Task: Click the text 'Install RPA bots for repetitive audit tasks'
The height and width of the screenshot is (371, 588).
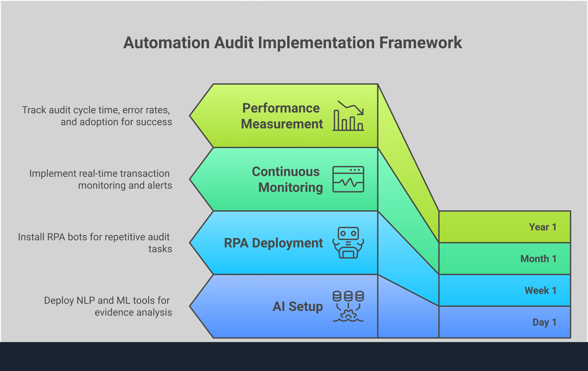Action: pos(95,243)
